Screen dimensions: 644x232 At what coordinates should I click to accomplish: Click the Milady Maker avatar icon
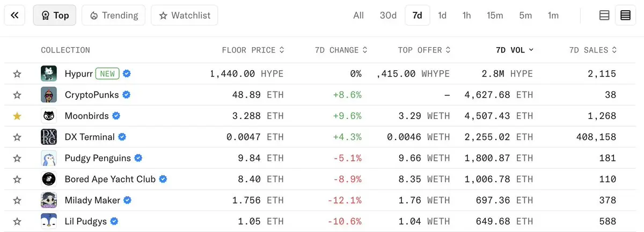(x=49, y=200)
